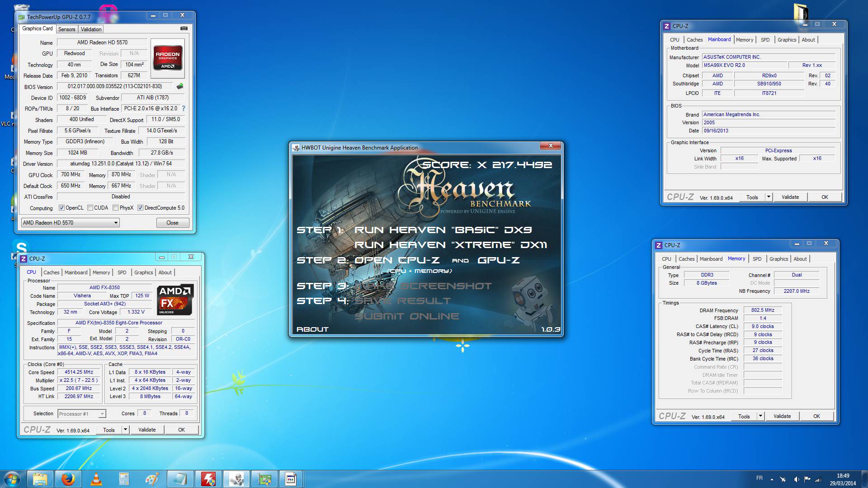Open VLC media player from the taskbar
Viewport: 868px width, 488px height.
tap(96, 479)
